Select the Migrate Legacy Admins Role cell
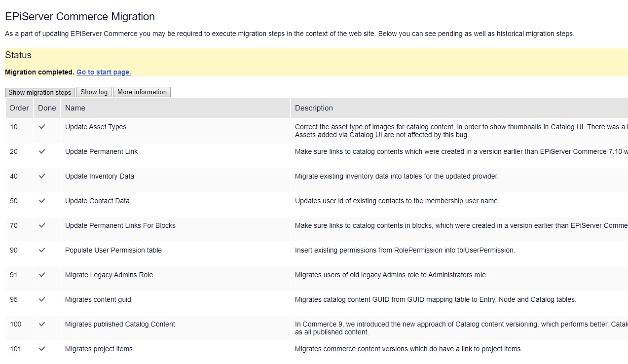Viewport: 628px width, 364px height. point(176,279)
